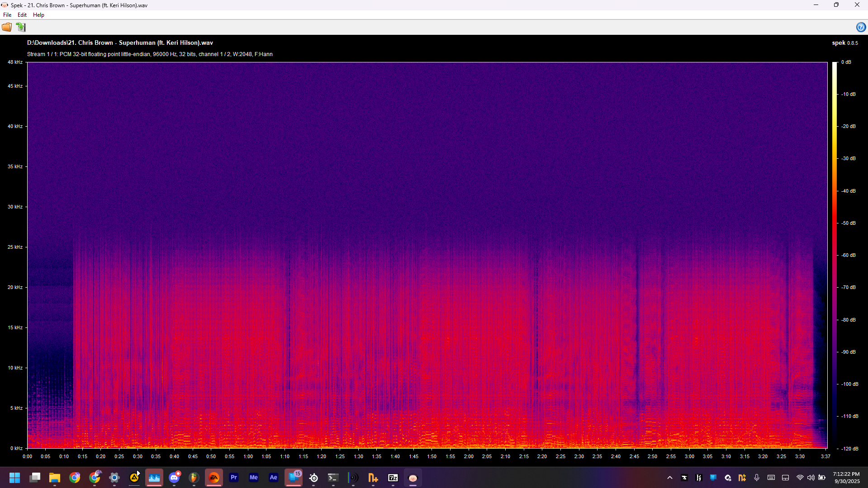
Task: Open 7-Zip from the taskbar
Action: pos(393,478)
